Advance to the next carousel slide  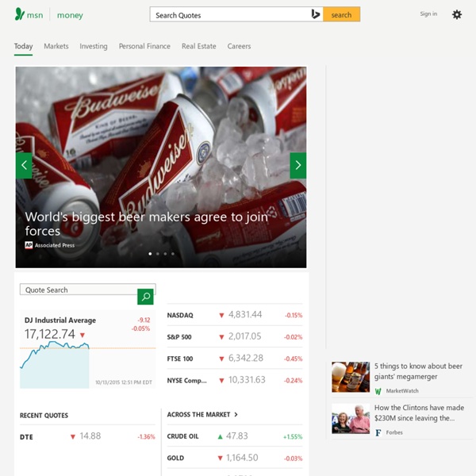click(298, 166)
